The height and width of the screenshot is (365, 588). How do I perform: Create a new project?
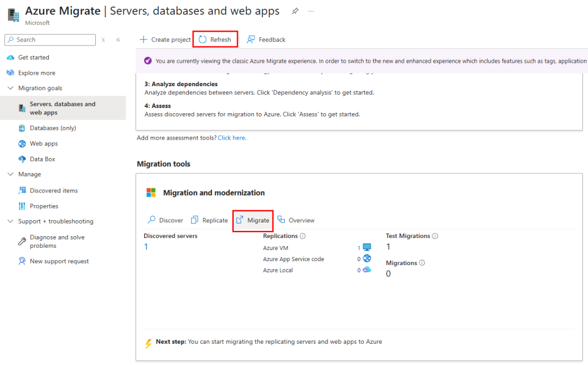165,40
